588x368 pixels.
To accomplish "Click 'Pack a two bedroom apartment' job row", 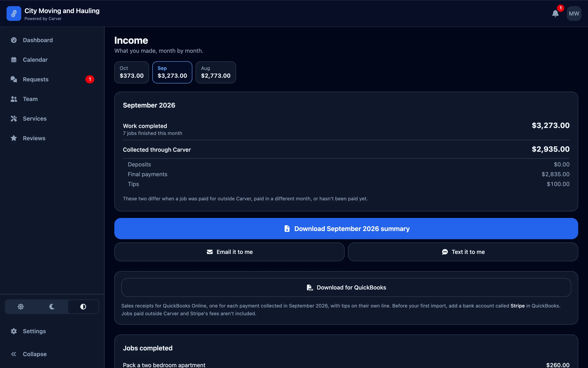I will (x=346, y=365).
